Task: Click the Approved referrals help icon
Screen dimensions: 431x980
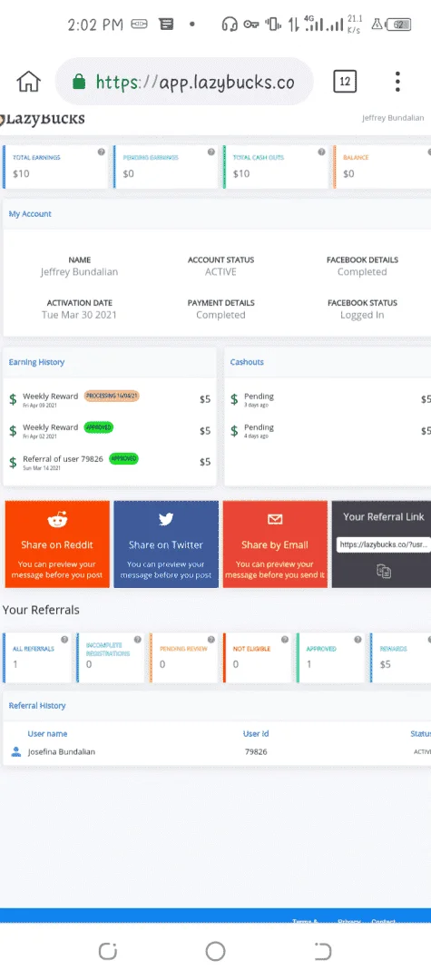Action: point(358,640)
